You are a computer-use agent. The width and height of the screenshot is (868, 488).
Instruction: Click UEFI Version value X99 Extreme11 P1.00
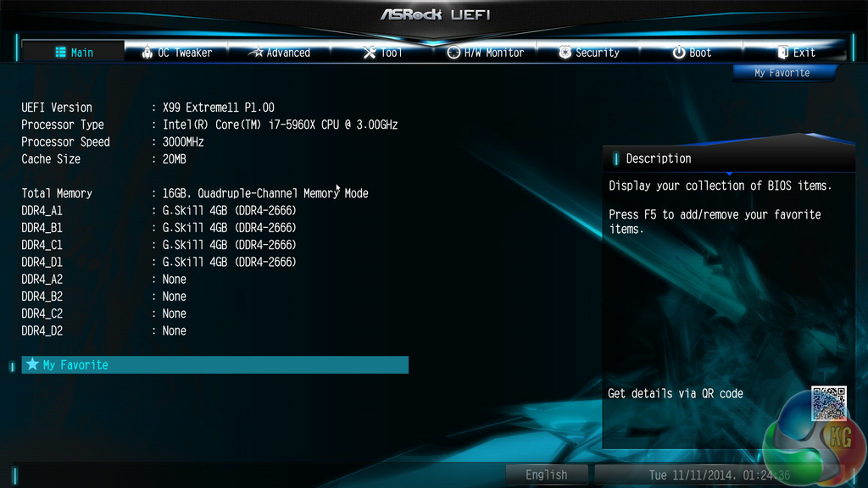[218, 108]
